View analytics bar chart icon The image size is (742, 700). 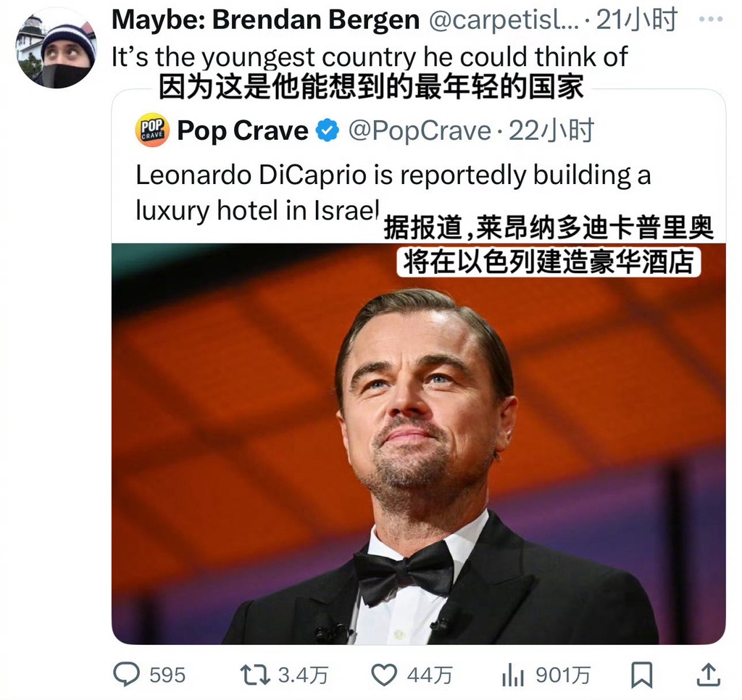coord(513,675)
